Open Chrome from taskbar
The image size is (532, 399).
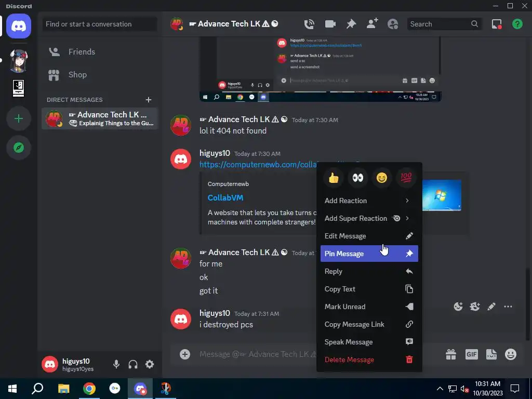coord(89,389)
